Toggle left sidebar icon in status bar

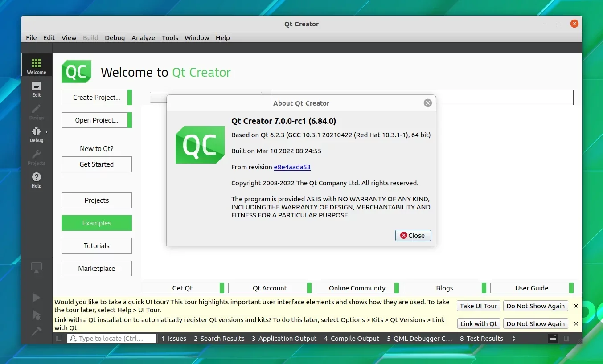(x=58, y=339)
